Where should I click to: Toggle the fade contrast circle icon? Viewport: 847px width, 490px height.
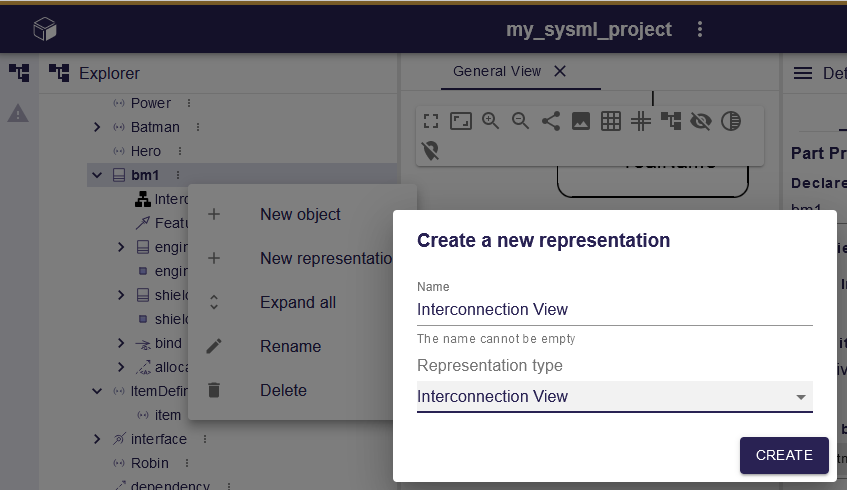point(731,121)
